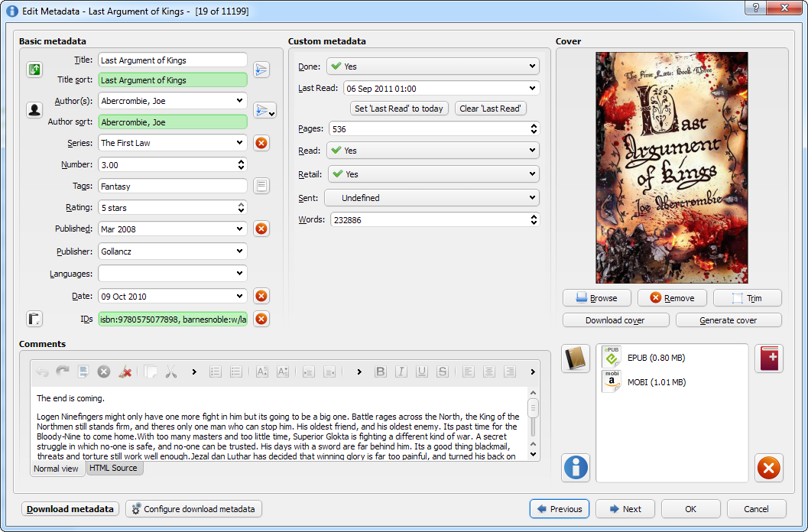Click the redo arrow in comments toolbar
The image size is (808, 532).
[x=63, y=371]
